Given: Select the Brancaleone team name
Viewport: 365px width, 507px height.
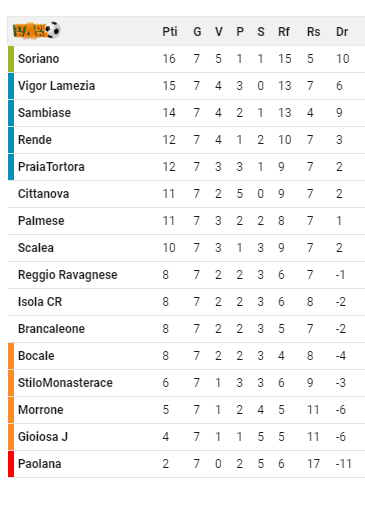Looking at the screenshot, I should click(51, 329).
